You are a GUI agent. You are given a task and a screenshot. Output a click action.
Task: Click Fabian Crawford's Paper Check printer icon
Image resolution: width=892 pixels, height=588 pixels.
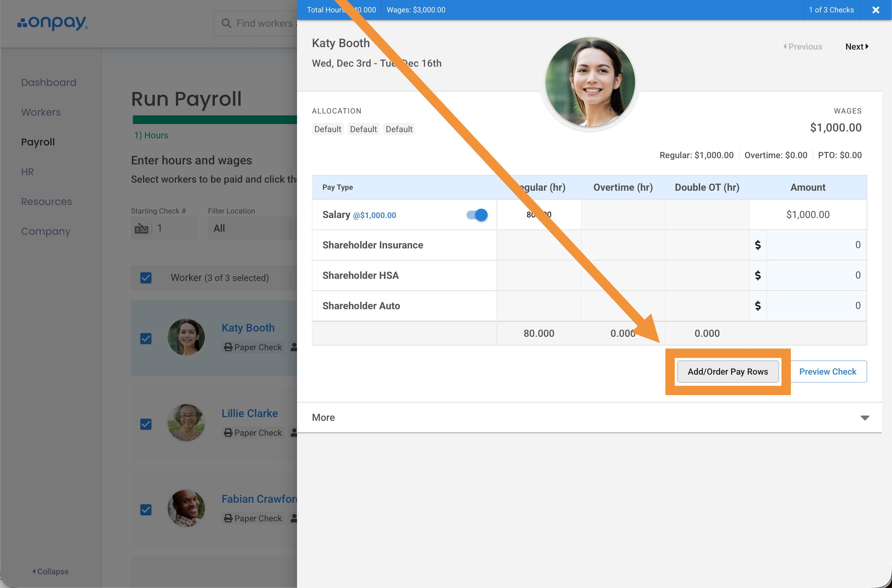[228, 518]
